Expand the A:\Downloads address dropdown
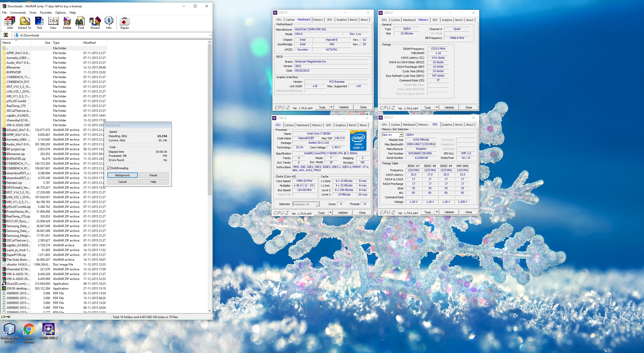Viewport: 644px width, 353px height. 210,35
